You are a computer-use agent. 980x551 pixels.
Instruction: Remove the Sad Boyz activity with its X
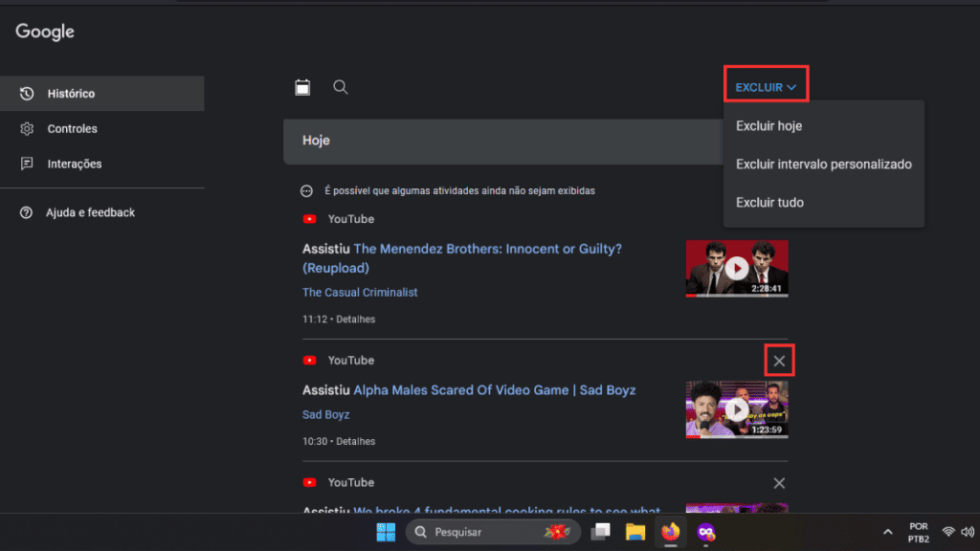(778, 360)
